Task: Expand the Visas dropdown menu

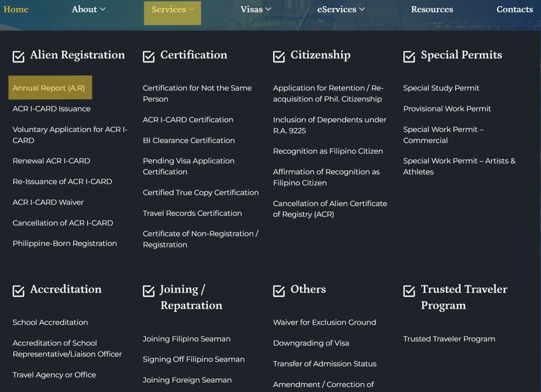Action: (x=256, y=9)
